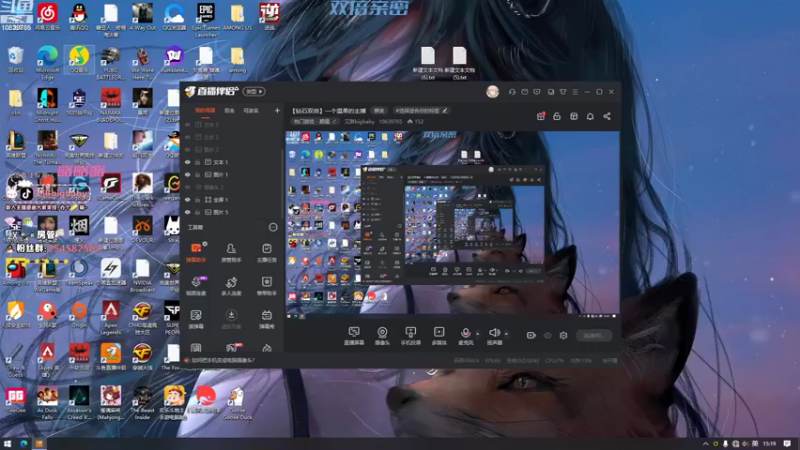Click the record video camera icon
800x450 pixels.
(x=531, y=335)
